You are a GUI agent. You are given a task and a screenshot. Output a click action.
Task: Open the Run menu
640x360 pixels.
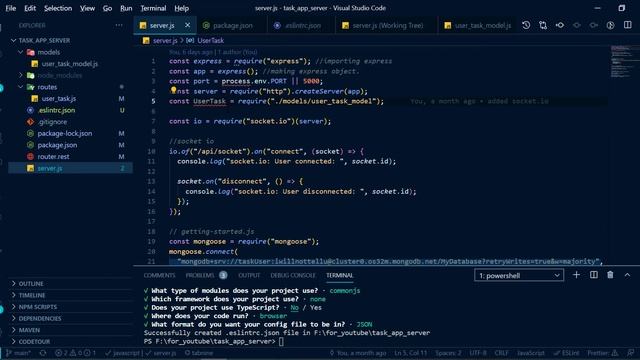coord(126,8)
